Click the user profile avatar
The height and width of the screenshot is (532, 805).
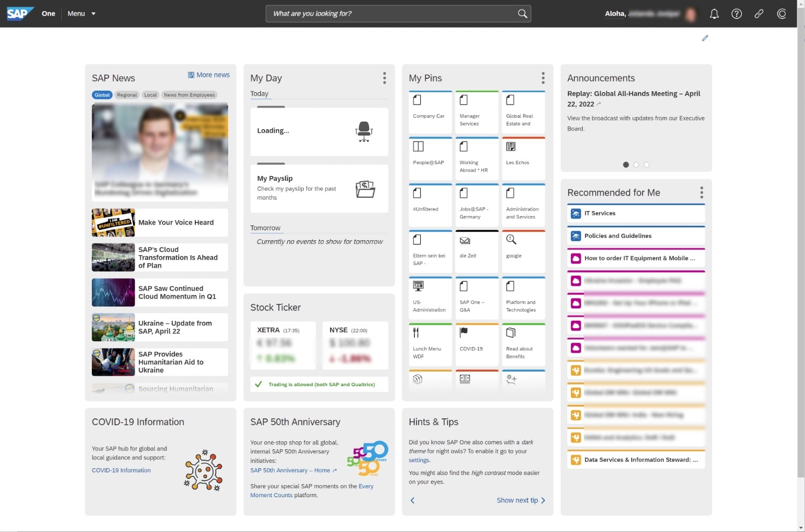(691, 14)
